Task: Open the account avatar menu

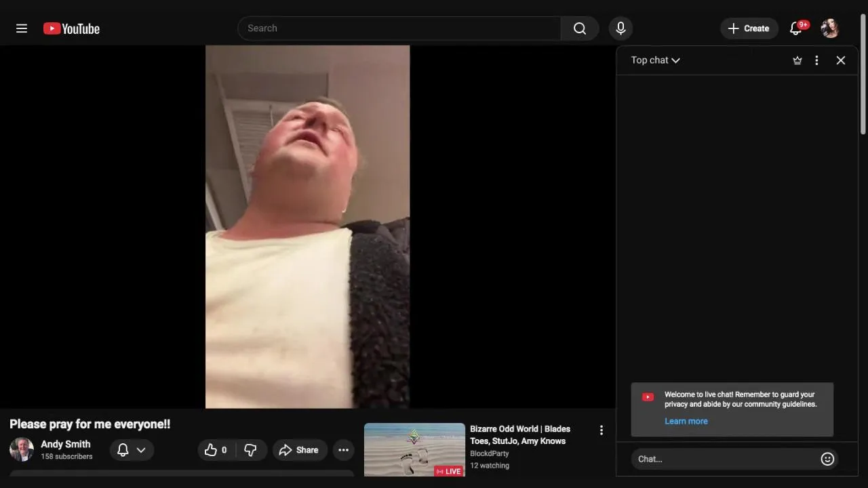Action: (x=830, y=28)
